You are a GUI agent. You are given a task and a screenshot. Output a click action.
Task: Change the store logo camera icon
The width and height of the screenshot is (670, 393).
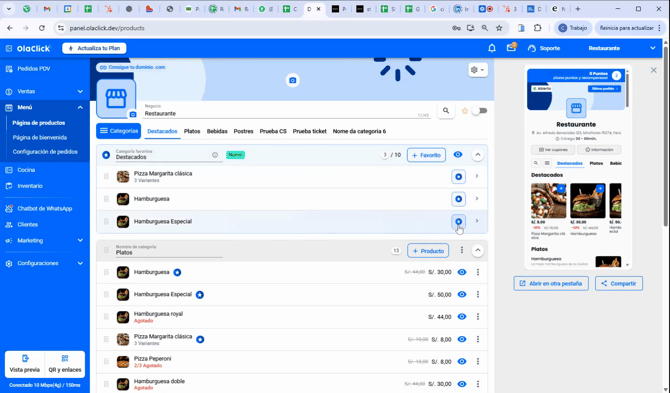coord(133,114)
